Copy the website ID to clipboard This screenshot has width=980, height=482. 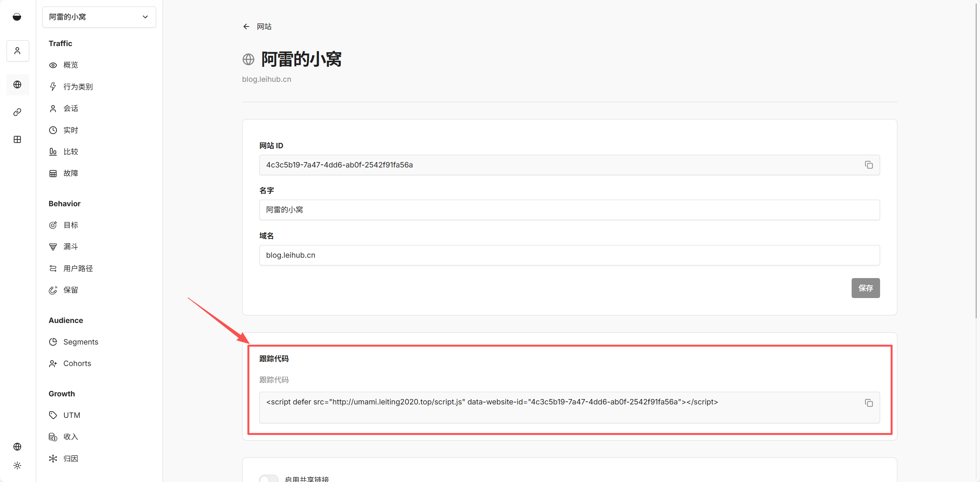(x=869, y=165)
